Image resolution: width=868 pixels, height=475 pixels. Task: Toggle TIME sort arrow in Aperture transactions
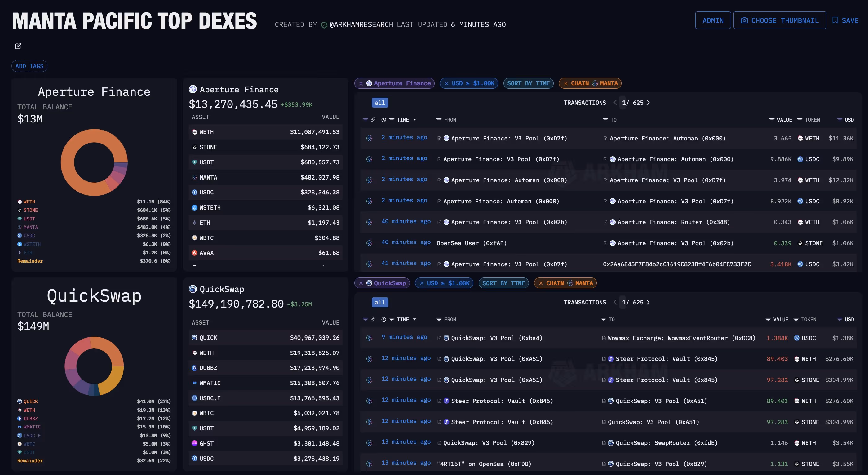(x=414, y=120)
